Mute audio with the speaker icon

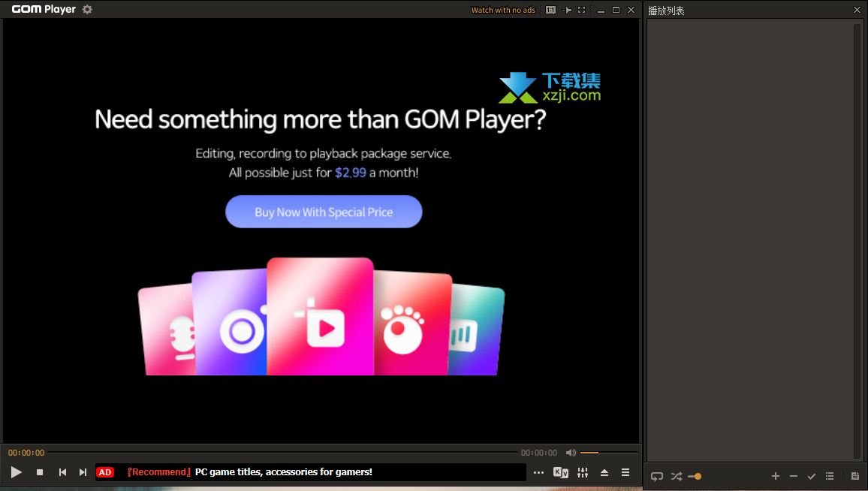pyautogui.click(x=571, y=453)
